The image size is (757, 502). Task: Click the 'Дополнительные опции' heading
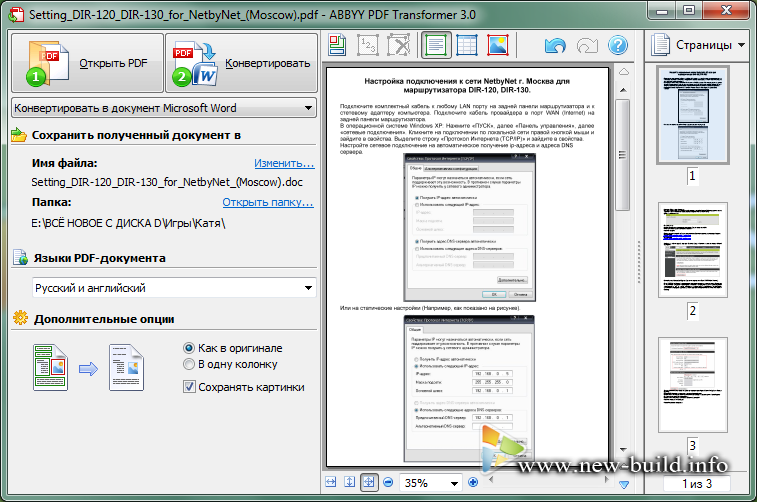(x=104, y=319)
